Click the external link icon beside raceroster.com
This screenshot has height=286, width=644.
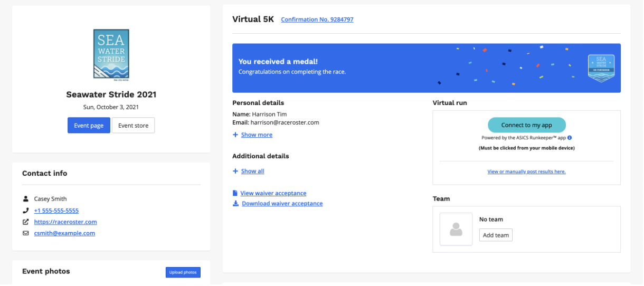pyautogui.click(x=25, y=222)
